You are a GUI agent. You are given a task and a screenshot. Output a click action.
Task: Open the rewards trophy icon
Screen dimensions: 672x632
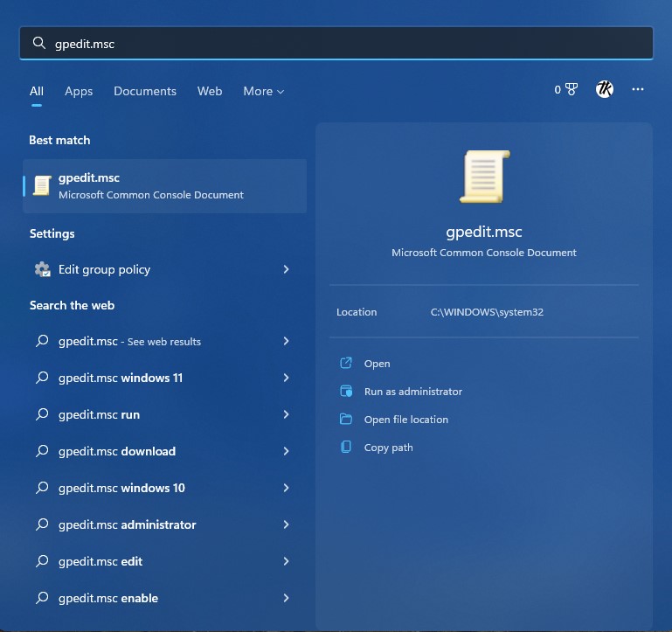coord(571,89)
